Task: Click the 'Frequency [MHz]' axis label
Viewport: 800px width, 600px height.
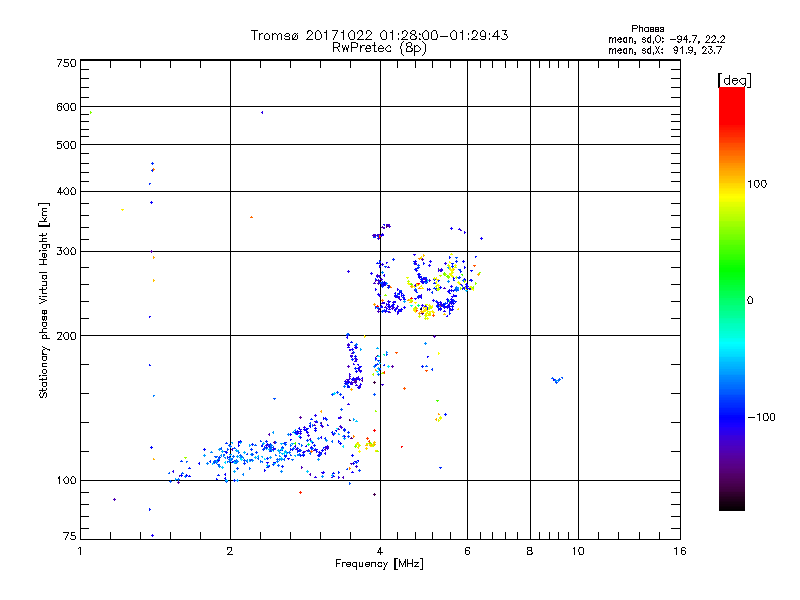Action: (379, 564)
